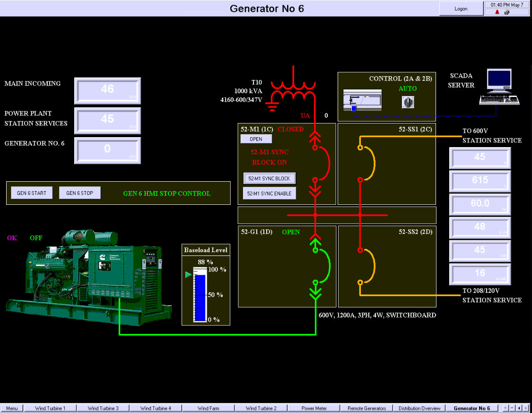Click the right navigation arrow beside tabs
The width and height of the screenshot is (532, 413).
coord(526,408)
